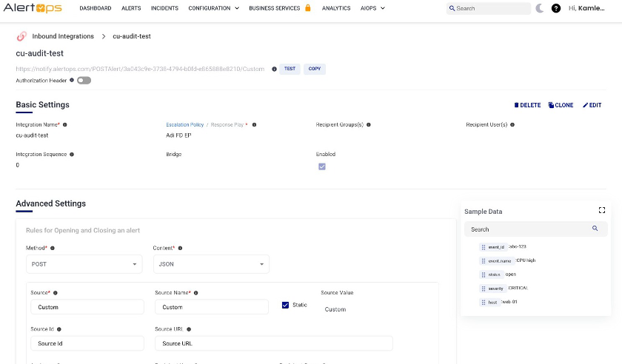
Task: Click the info icon beside the integration URL
Action: (x=274, y=69)
